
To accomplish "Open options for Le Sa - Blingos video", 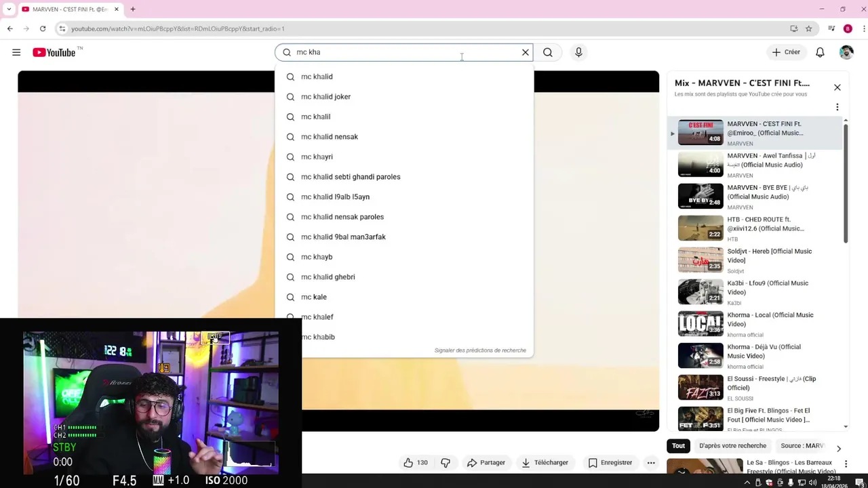I will point(846,464).
